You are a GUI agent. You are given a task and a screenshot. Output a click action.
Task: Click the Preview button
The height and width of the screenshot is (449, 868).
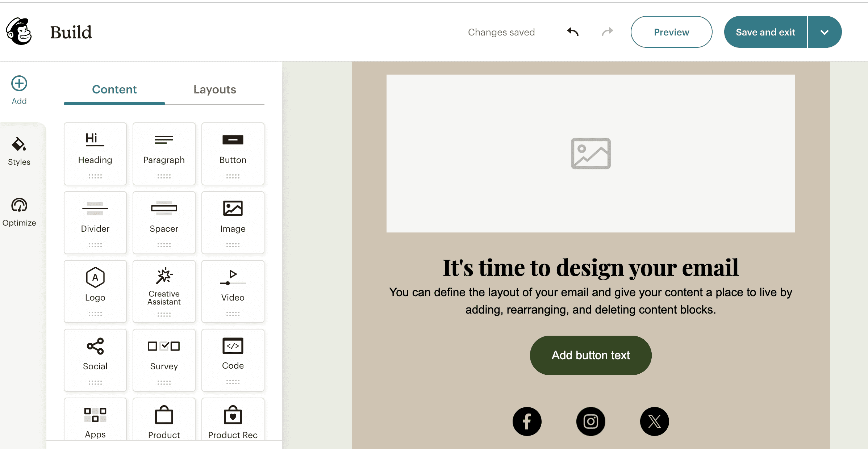click(x=671, y=32)
